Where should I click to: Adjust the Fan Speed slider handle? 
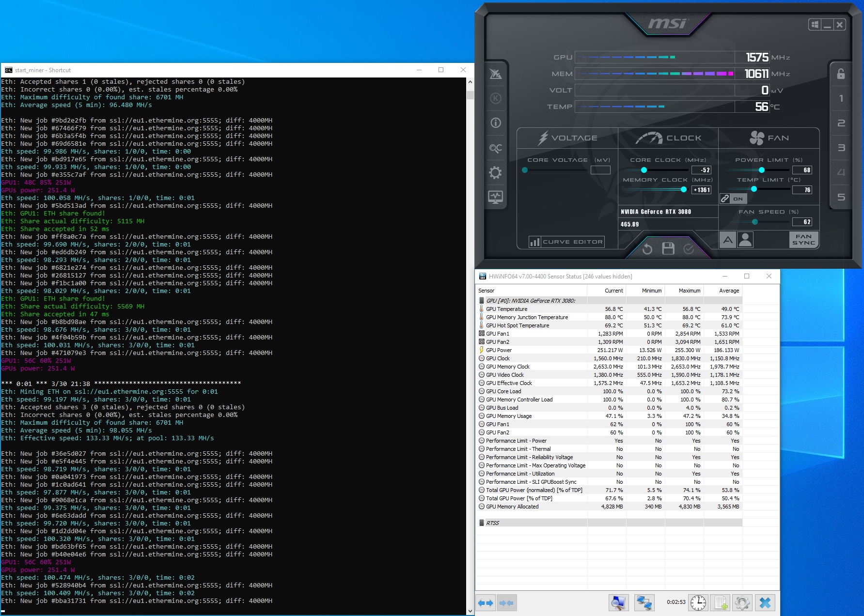755,222
